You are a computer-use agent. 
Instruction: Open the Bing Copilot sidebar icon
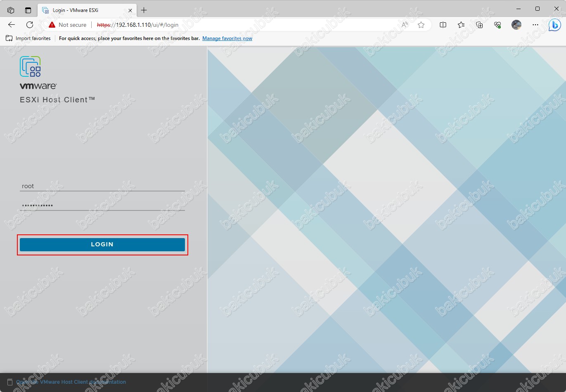554,25
